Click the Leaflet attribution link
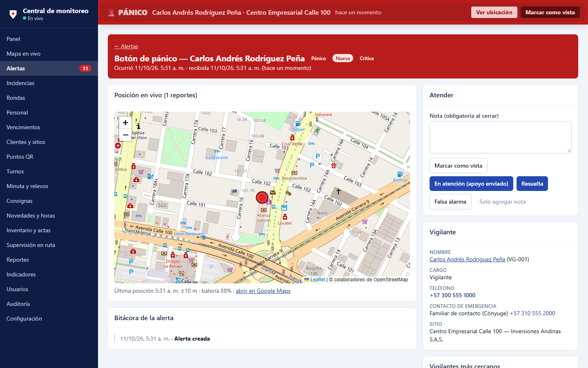Screen dimensions: 588x368 coord(315,280)
